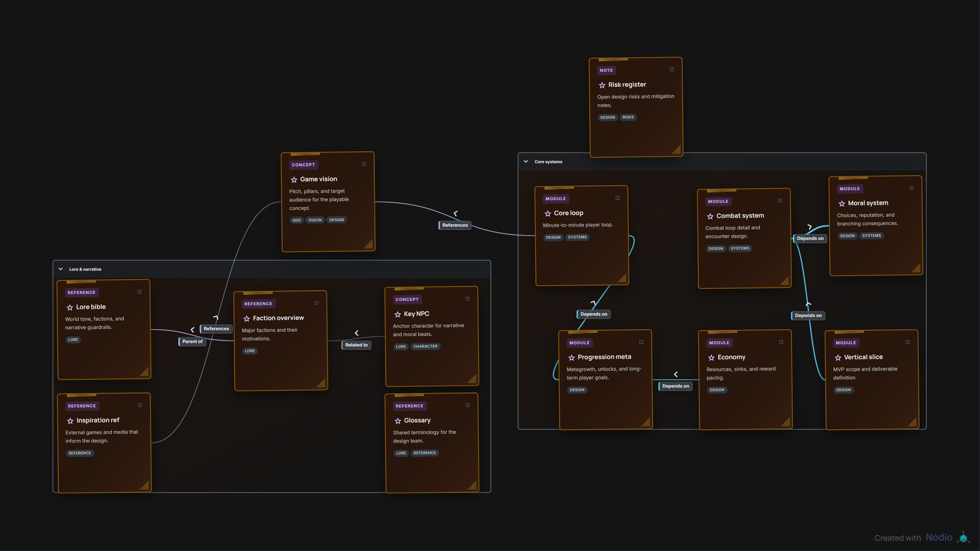Star the Progression meta module
980x551 pixels.
point(571,357)
